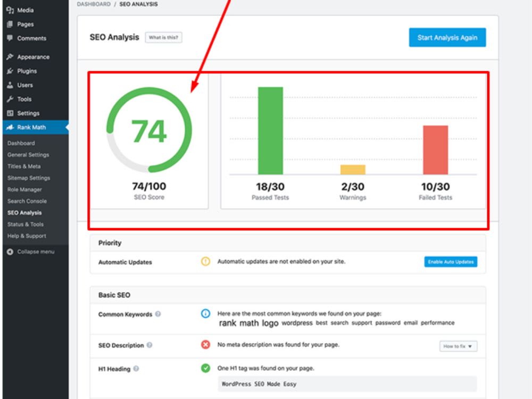Click the 'rank' common keyword
The image size is (532, 399).
pos(227,323)
